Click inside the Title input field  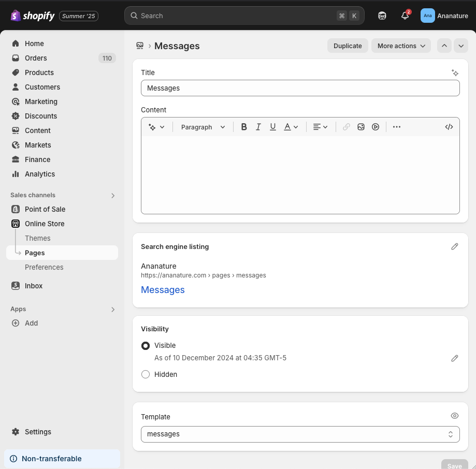pyautogui.click(x=300, y=88)
